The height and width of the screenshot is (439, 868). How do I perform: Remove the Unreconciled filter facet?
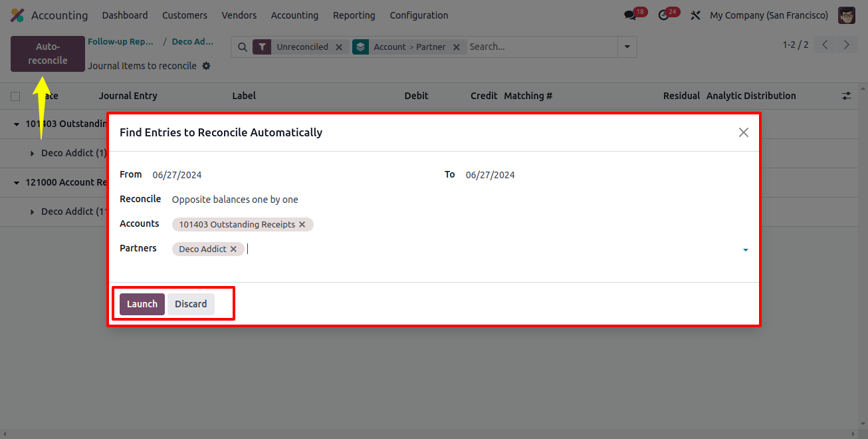tap(339, 47)
